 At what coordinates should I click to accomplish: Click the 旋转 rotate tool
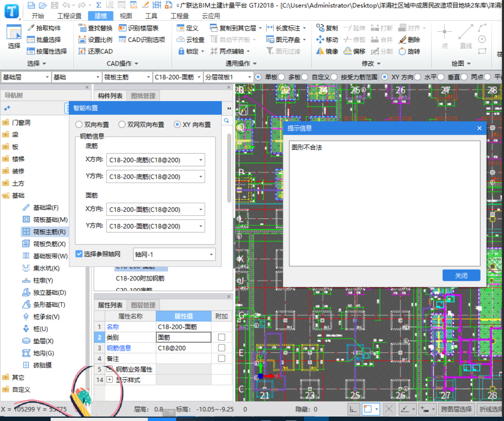[x=409, y=51]
